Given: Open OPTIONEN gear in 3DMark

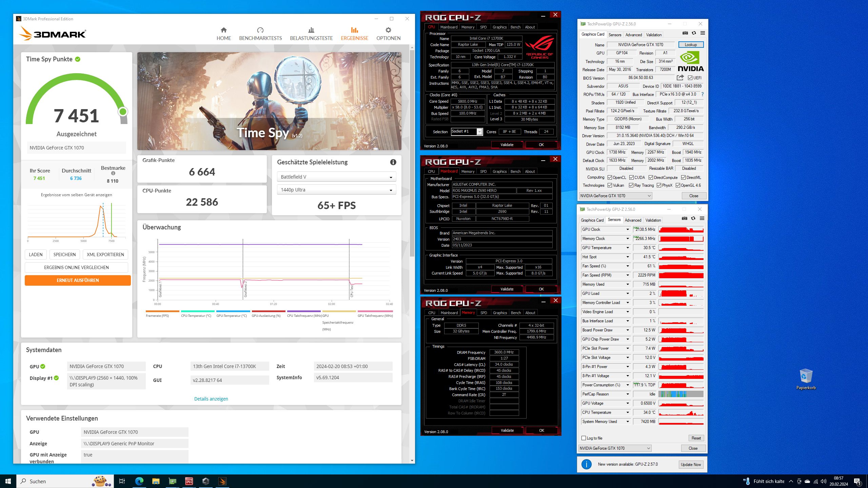Looking at the screenshot, I should pos(388,34).
